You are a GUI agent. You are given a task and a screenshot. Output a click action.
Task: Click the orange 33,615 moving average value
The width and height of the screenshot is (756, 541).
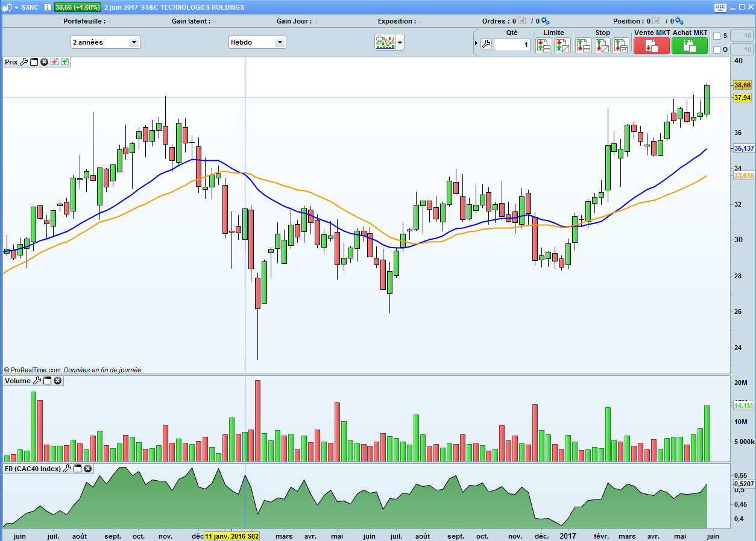tap(744, 175)
